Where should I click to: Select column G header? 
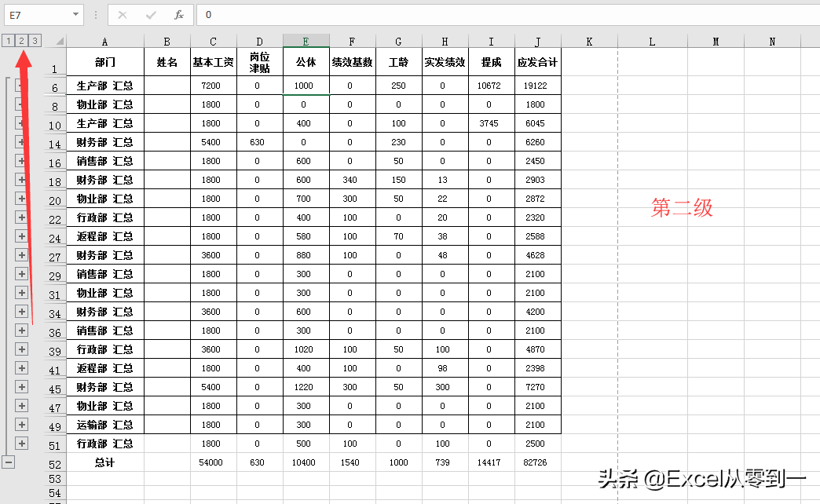(398, 42)
